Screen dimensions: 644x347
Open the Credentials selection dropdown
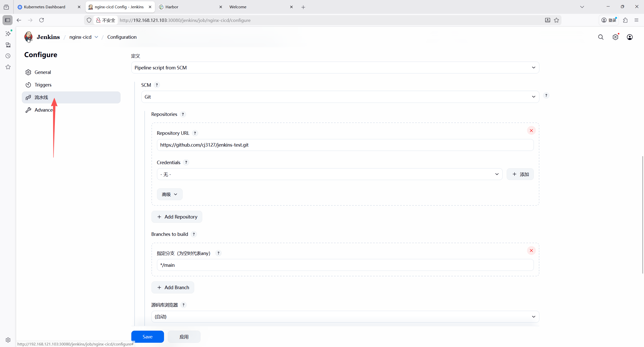tap(330, 174)
